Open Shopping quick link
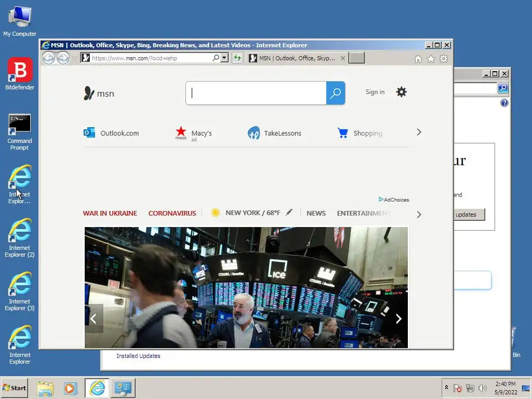 point(360,133)
